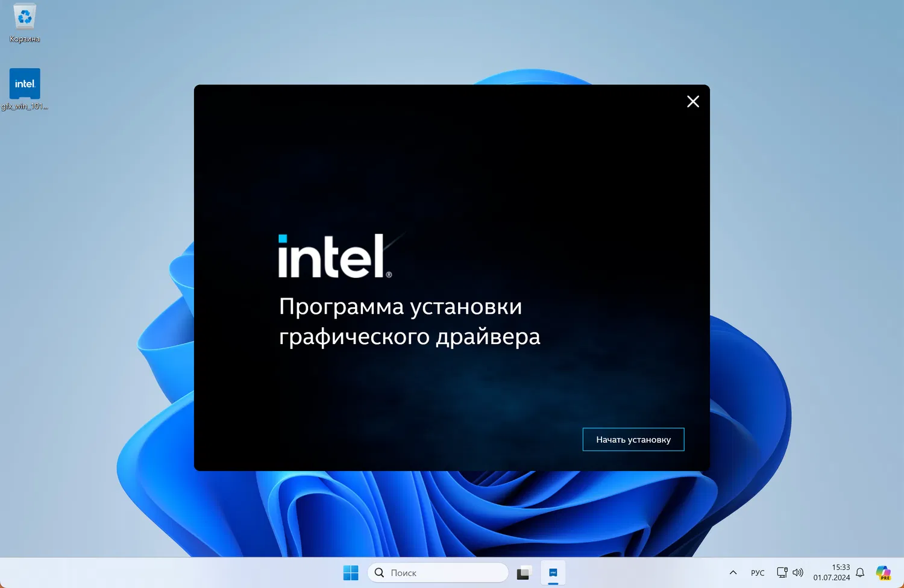Open the clock showing 15:33 01.07.2024
Screen dimensions: 904x588
[x=832, y=572]
